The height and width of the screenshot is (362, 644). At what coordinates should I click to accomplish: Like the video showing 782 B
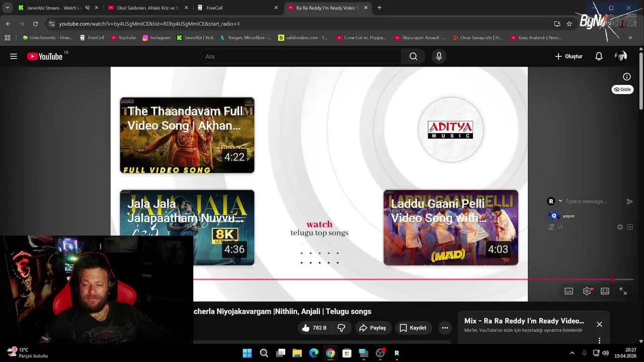pos(314,328)
